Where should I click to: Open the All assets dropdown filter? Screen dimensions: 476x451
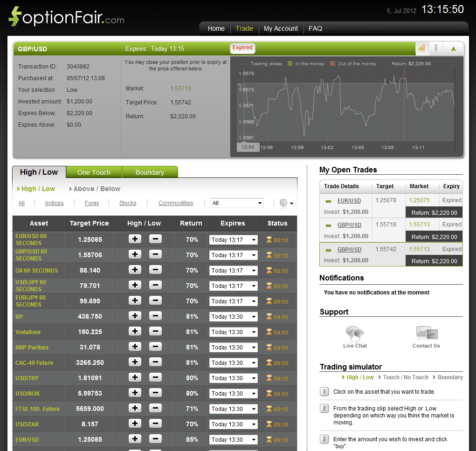coord(236,203)
